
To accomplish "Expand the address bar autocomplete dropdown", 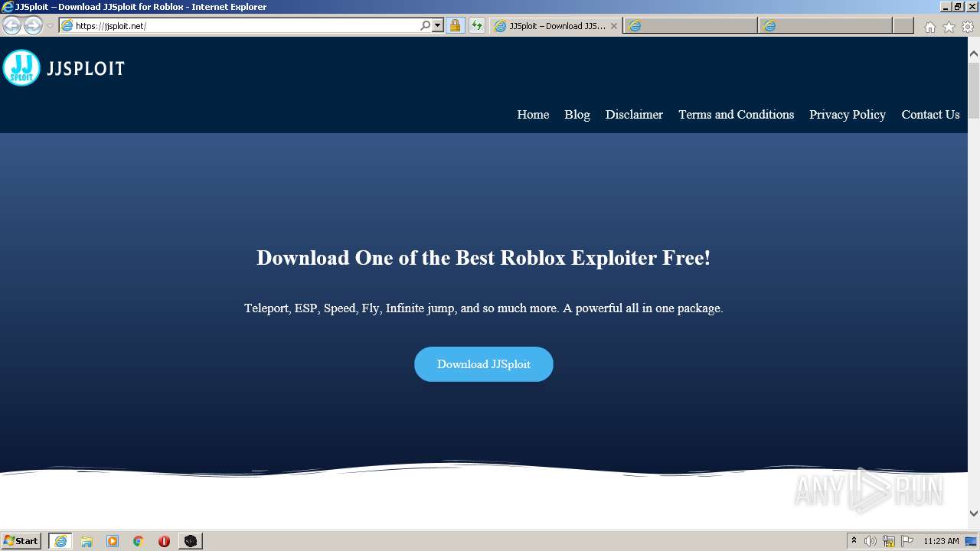I will 438,26.
